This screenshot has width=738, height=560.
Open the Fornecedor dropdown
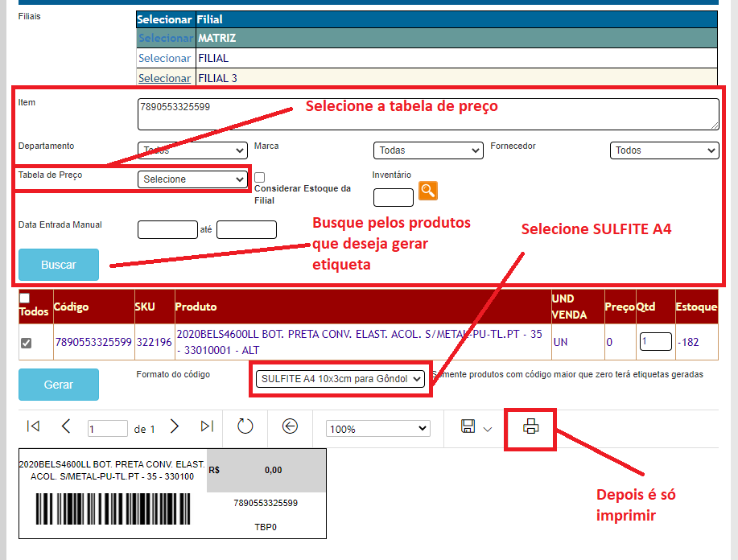(665, 150)
